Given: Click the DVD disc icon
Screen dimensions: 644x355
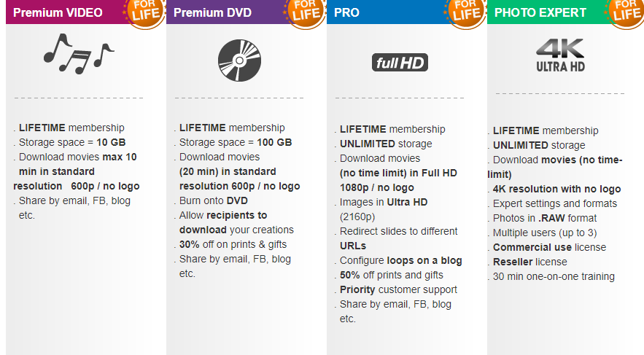Looking at the screenshot, I should 239,61.
